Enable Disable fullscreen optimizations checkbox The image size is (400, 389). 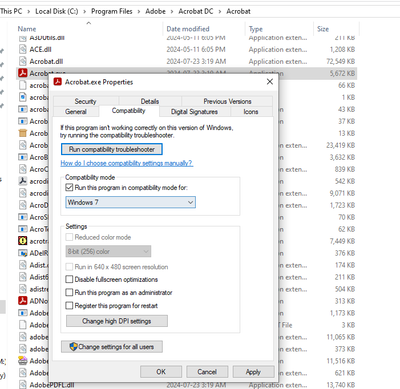click(x=69, y=279)
